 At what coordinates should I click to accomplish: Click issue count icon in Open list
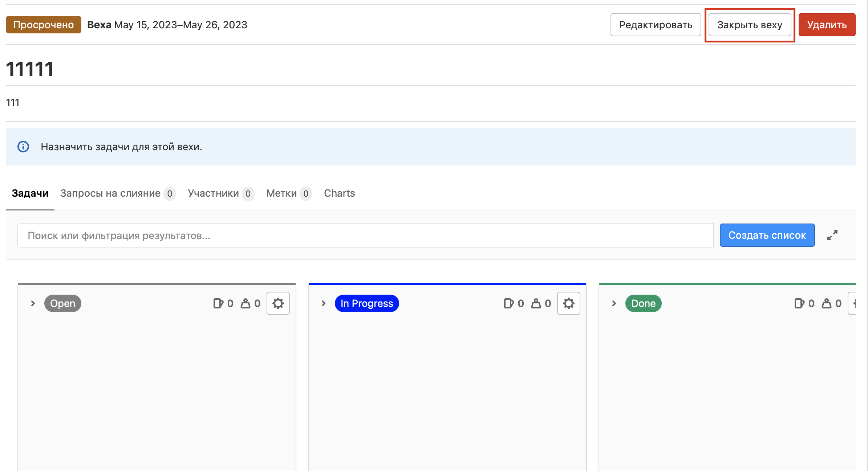point(218,303)
